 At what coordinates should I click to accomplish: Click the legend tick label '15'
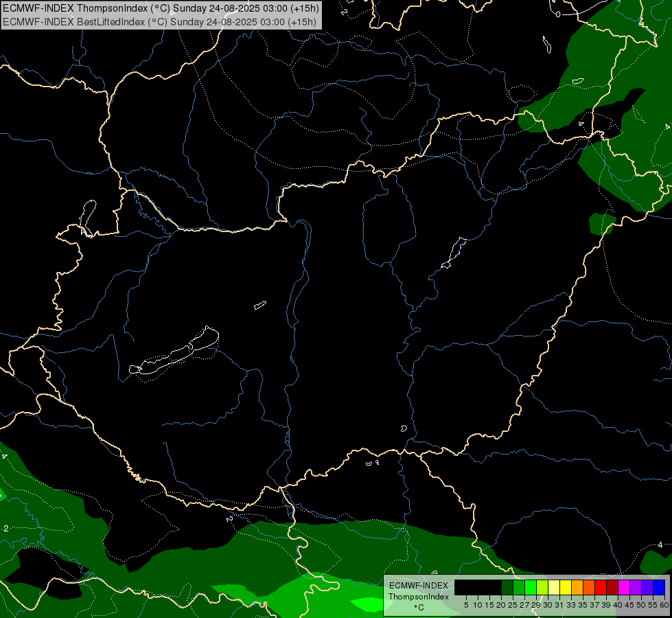[489, 605]
